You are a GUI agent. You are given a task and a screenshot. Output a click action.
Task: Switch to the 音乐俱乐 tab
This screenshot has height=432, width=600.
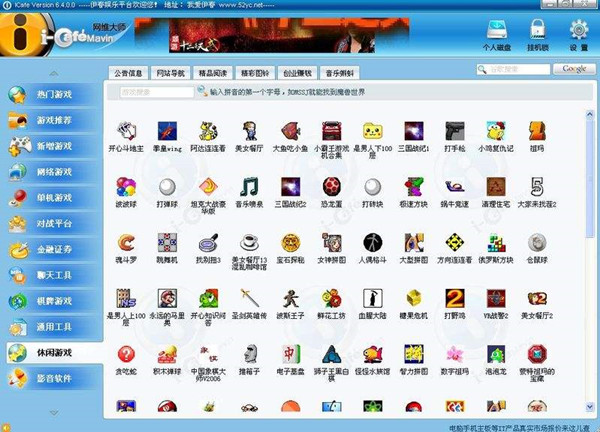pyautogui.click(x=339, y=73)
